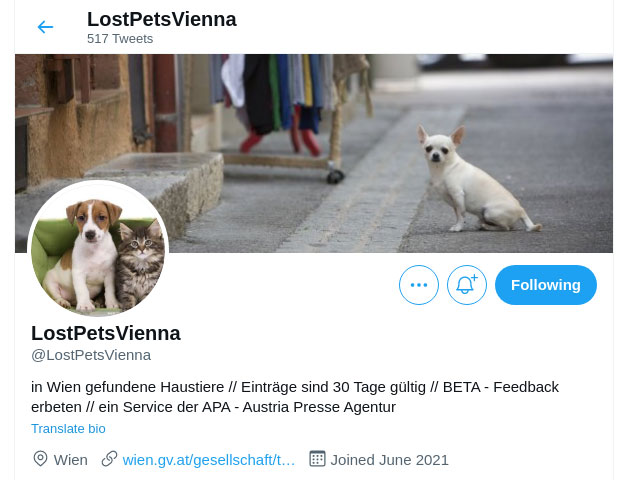
Task: Toggle the Following button to unfollow
Action: click(546, 285)
